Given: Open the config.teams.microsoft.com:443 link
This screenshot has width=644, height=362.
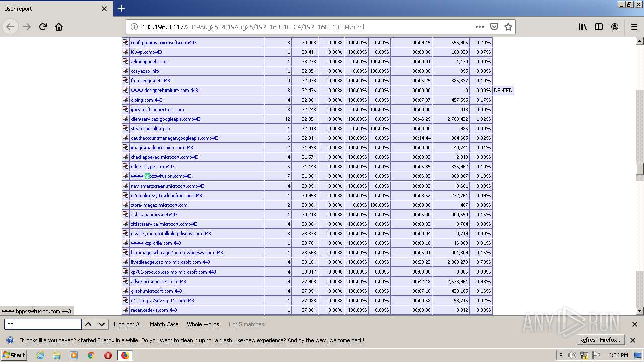Looking at the screenshot, I should [x=164, y=43].
